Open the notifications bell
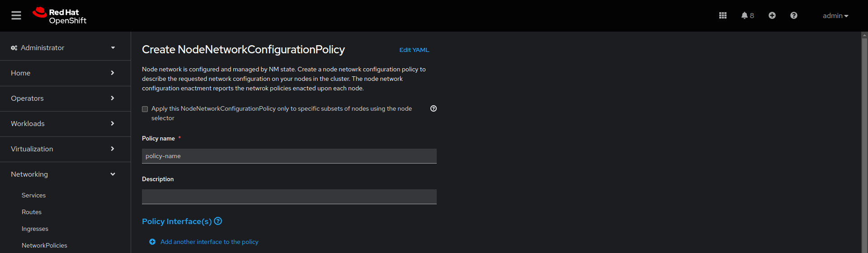 (747, 16)
